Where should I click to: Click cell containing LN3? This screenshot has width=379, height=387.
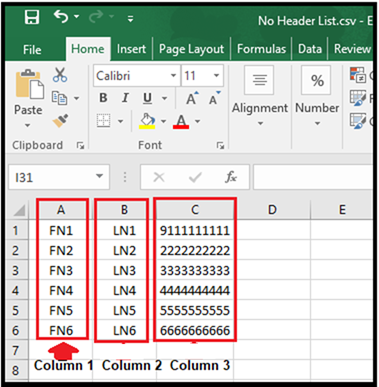click(124, 270)
